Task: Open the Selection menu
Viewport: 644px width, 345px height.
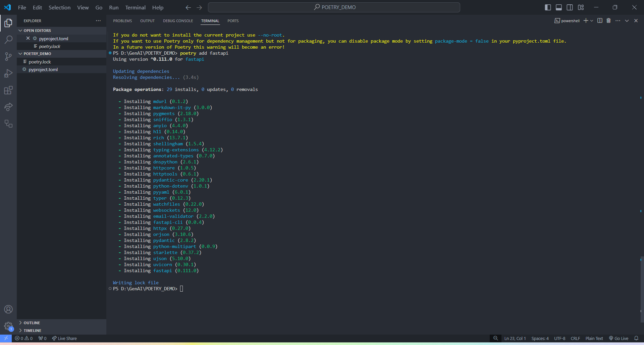Action: tap(59, 7)
